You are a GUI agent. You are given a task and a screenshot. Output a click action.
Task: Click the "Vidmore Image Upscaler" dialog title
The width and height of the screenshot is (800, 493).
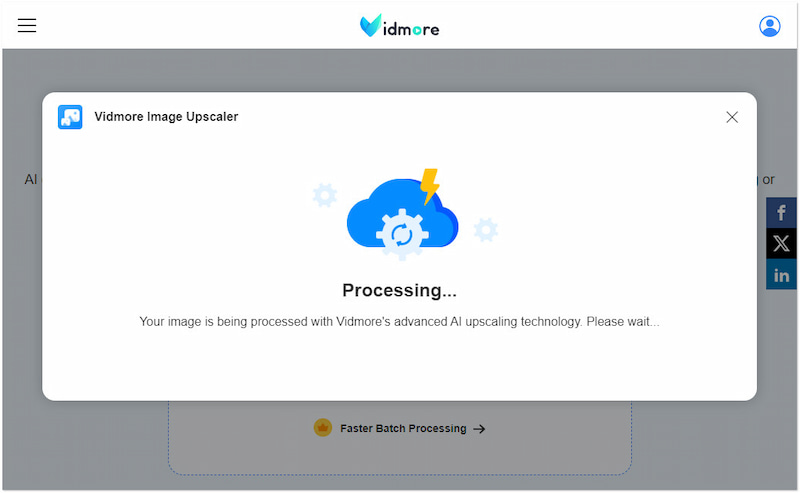(x=166, y=117)
